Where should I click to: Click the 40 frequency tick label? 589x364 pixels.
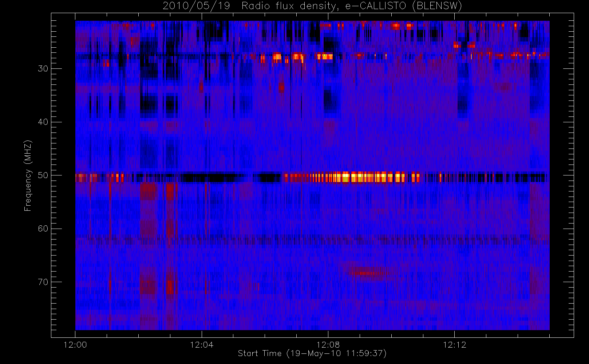[43, 122]
